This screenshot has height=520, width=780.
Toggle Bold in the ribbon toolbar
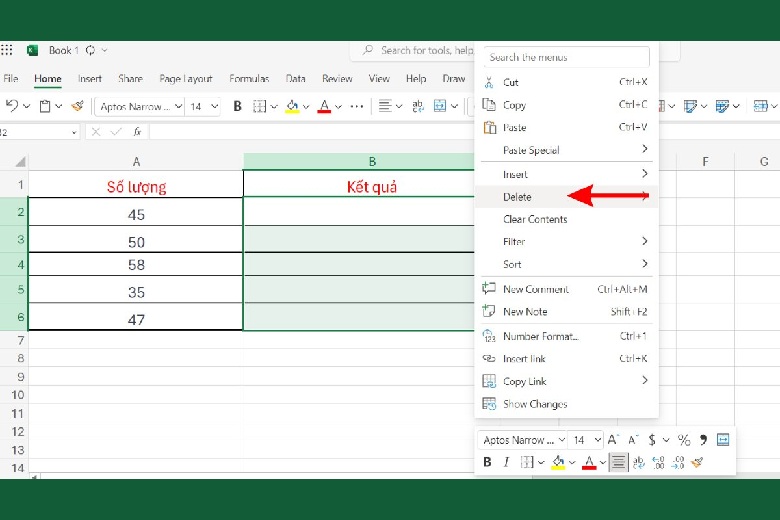(x=237, y=106)
